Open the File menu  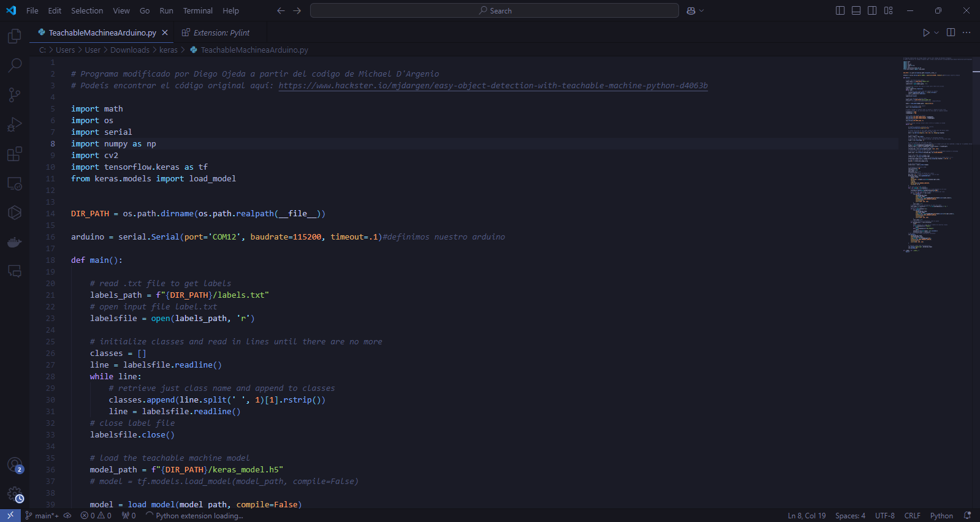coord(32,10)
